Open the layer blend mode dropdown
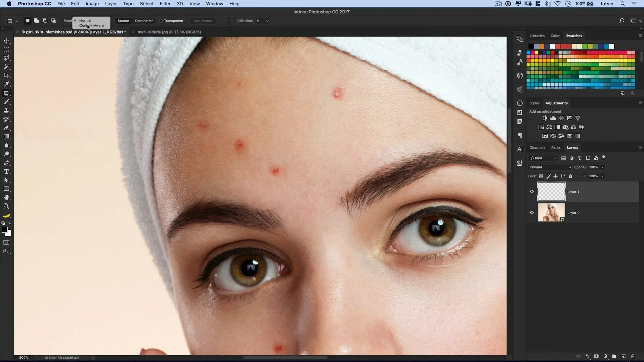 (550, 167)
